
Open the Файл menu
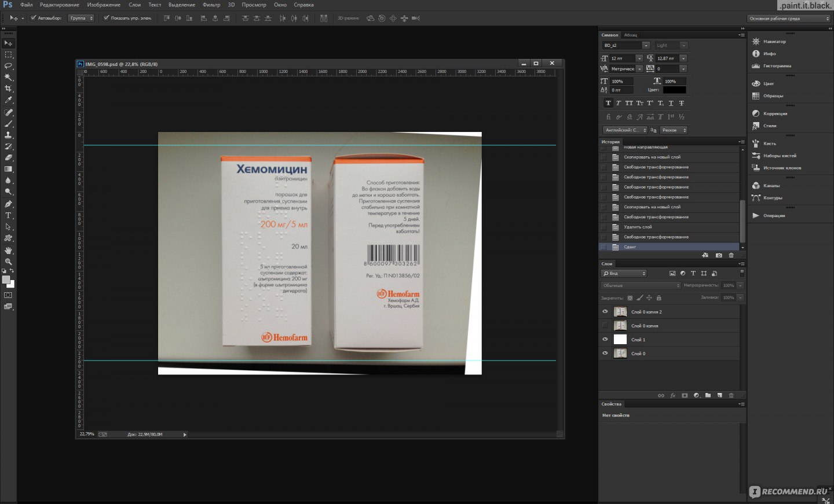tap(26, 5)
